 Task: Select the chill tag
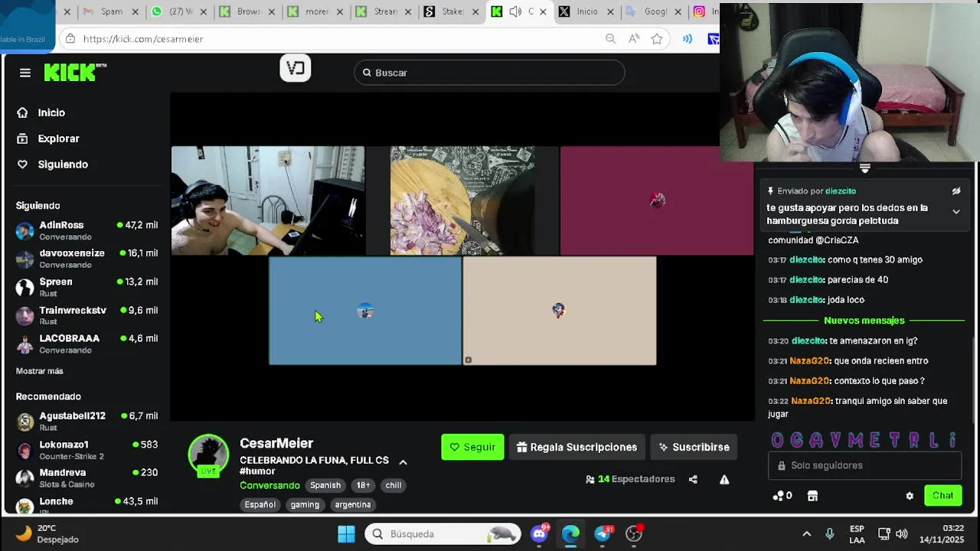(x=394, y=485)
